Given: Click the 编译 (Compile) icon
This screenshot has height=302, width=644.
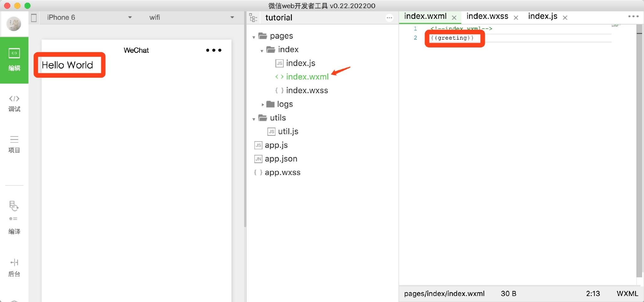Looking at the screenshot, I should point(14,217).
